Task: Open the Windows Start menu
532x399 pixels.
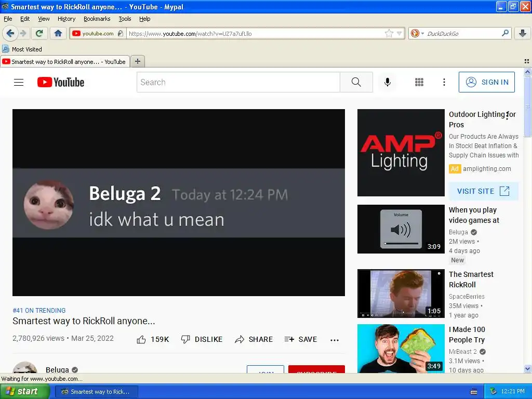Action: tap(24, 391)
